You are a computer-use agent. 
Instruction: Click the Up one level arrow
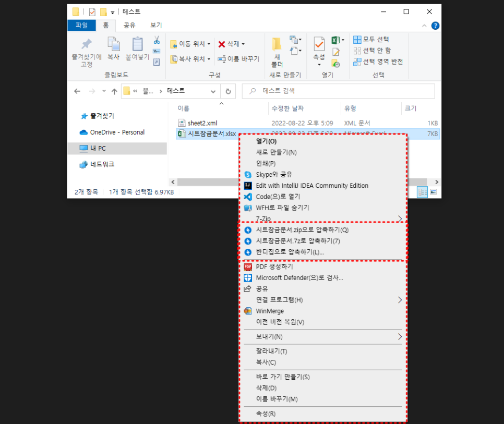(114, 91)
